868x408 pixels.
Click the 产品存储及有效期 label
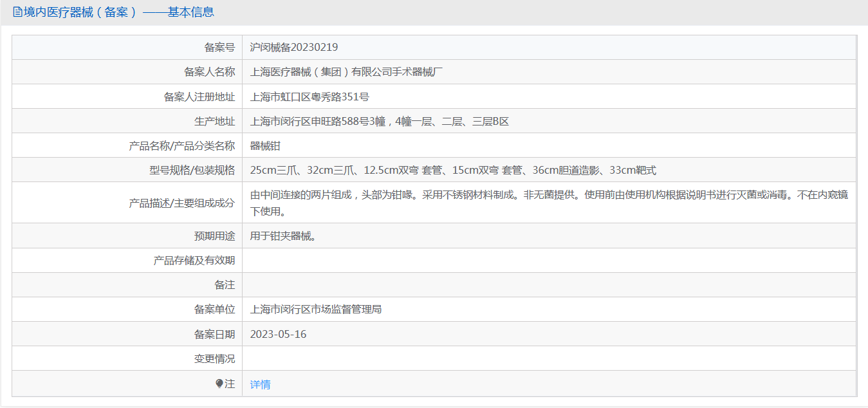pos(194,260)
